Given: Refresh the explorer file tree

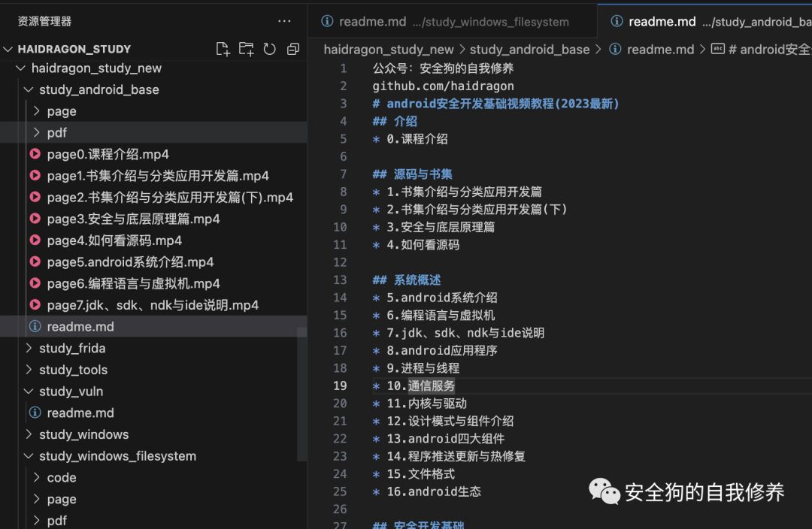Looking at the screenshot, I should (x=269, y=49).
